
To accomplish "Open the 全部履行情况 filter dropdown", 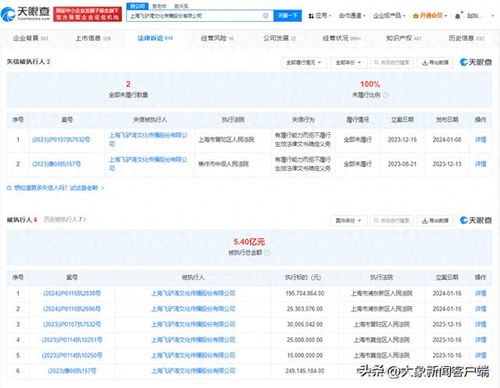I will pos(303,63).
